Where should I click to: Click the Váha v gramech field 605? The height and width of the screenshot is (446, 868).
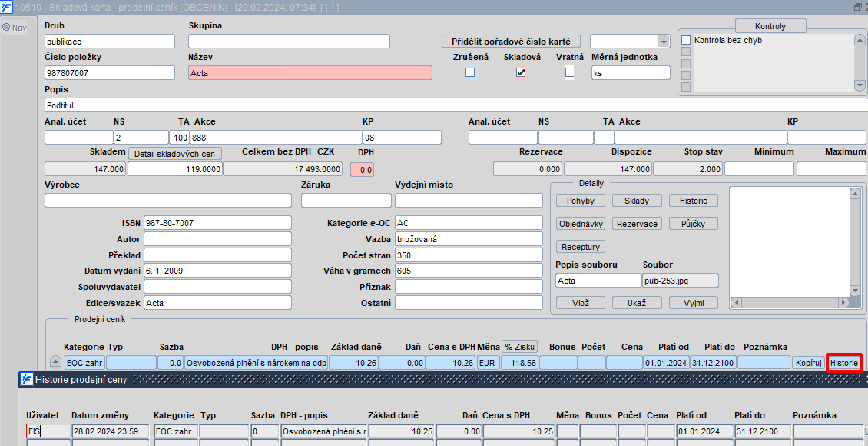[x=469, y=271]
